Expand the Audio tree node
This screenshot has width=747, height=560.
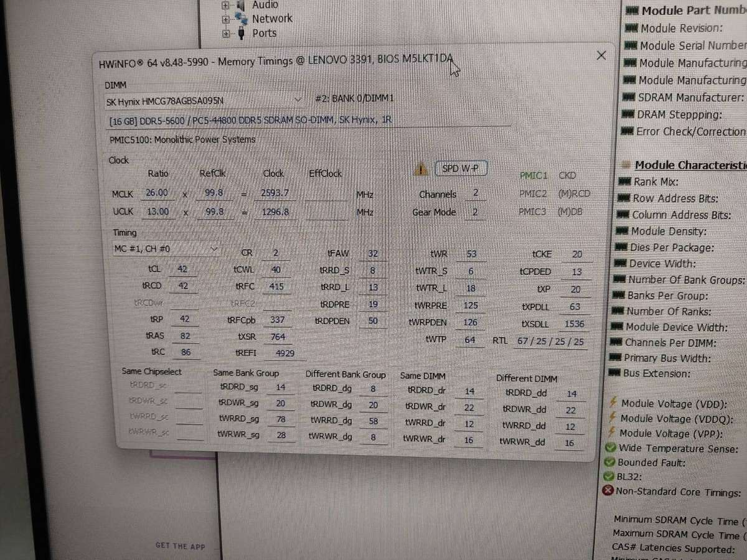coord(226,6)
